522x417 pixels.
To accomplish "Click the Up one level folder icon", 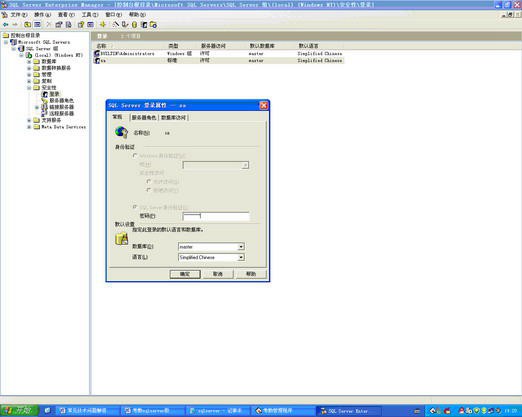I will 28,25.
